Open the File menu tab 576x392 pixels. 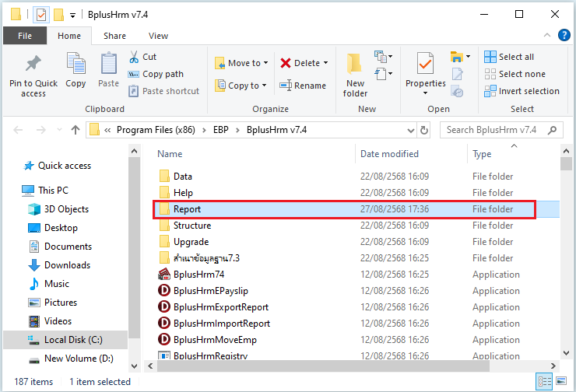(x=25, y=36)
